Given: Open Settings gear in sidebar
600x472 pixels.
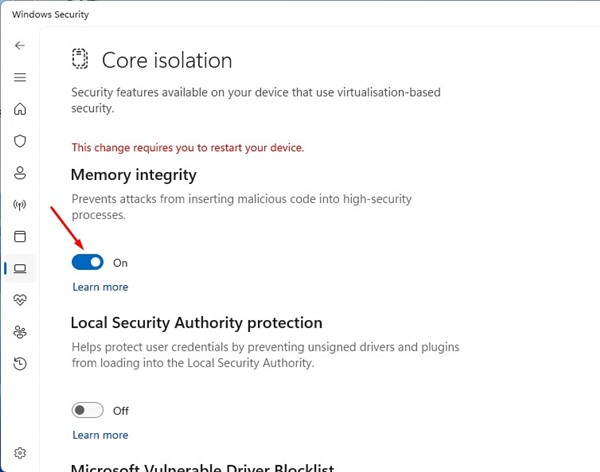Looking at the screenshot, I should [20, 454].
